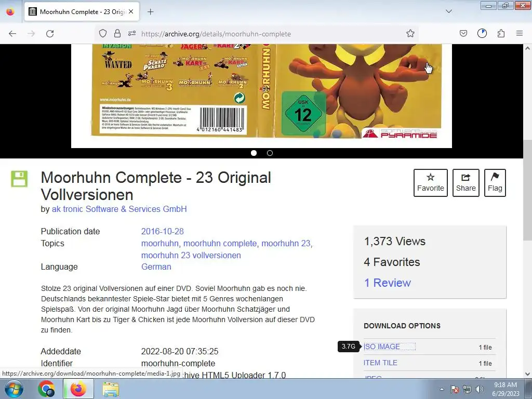The height and width of the screenshot is (399, 532).
Task: Bookmark this page with star icon
Action: point(410,34)
